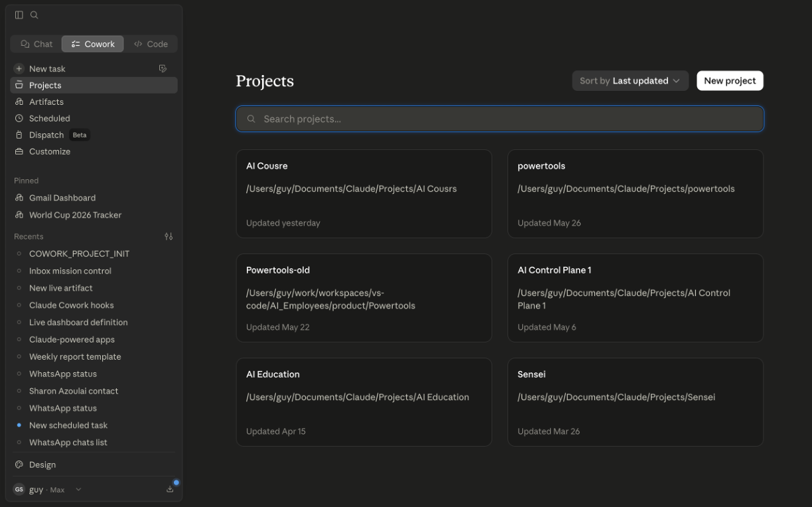
Task: Open the Design link
Action: click(94, 465)
